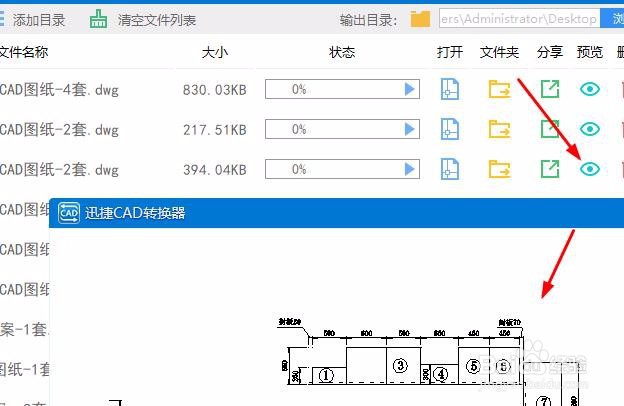
Task: Click the CAD logo in the preview window title
Action: (69, 213)
